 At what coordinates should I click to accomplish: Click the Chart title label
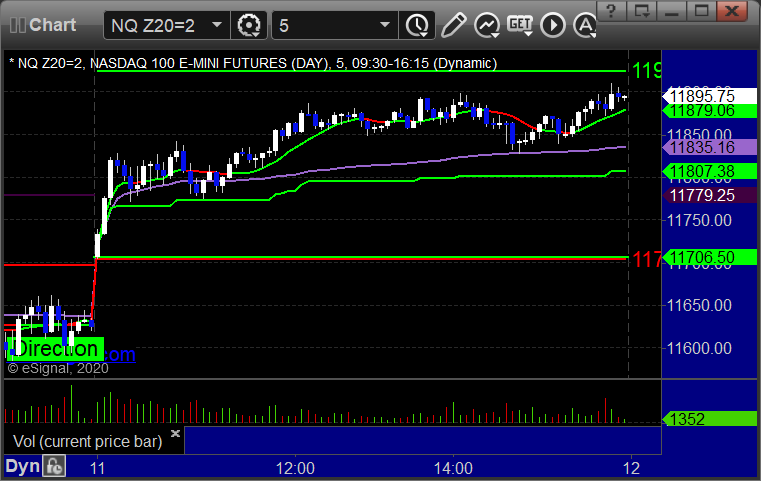click(x=52, y=25)
